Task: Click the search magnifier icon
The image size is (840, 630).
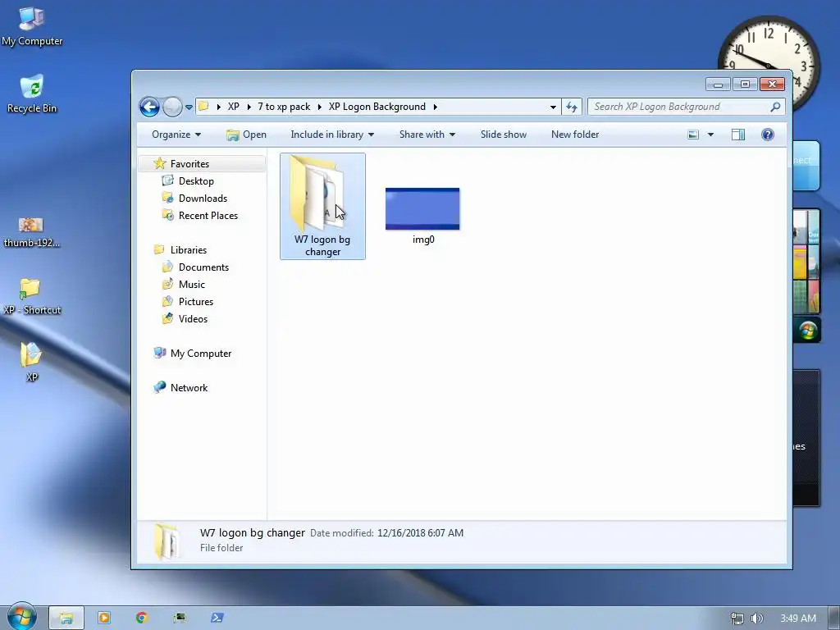Action: [775, 107]
